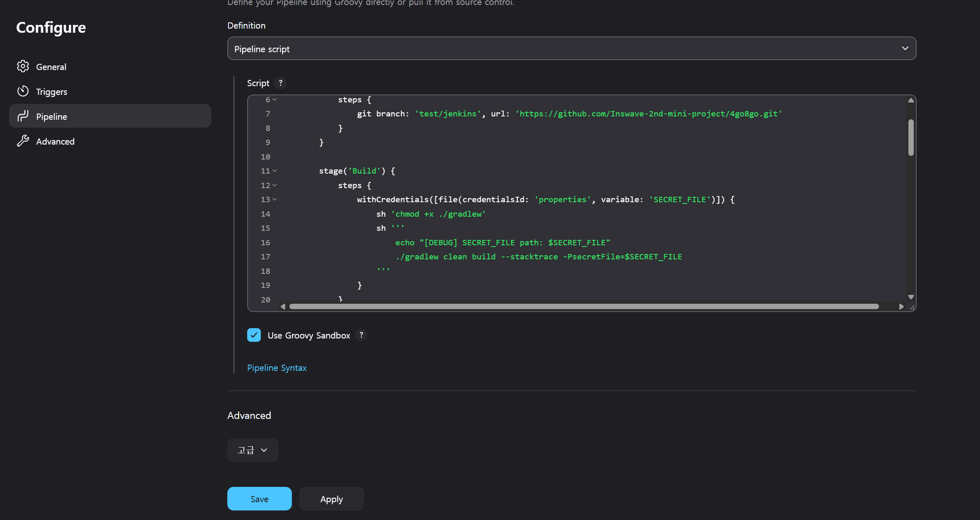This screenshot has height=520, width=980.
Task: Click the Save button
Action: click(259, 499)
